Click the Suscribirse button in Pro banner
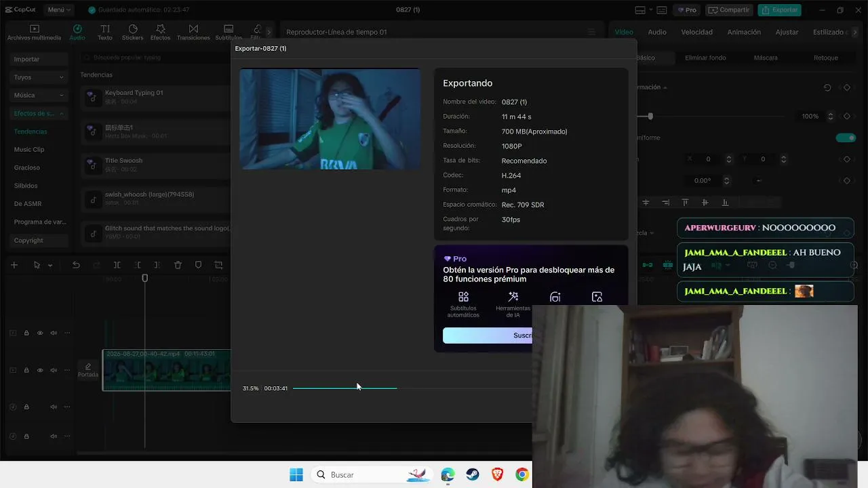This screenshot has width=868, height=488. [488, 335]
